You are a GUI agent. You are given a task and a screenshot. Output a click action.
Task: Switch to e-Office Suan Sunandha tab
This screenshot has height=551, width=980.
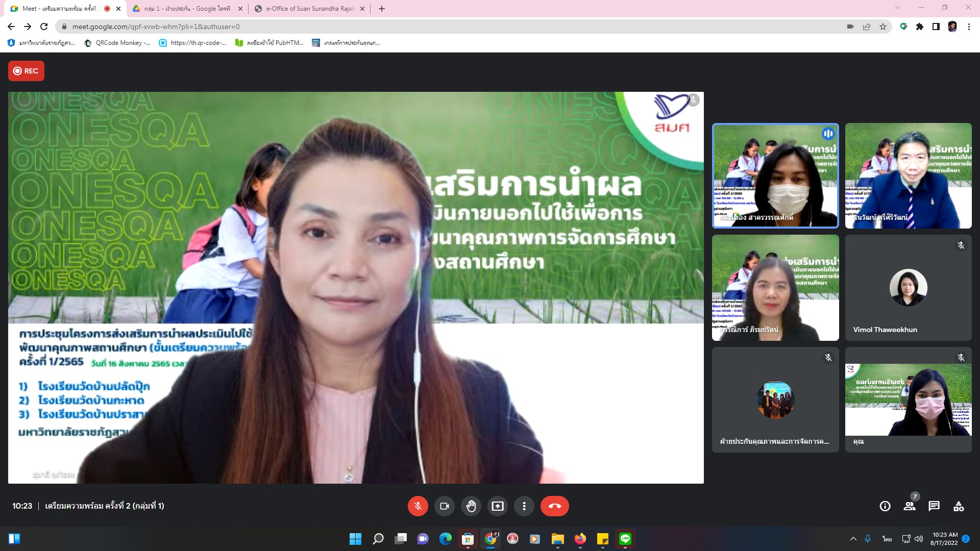point(309,9)
